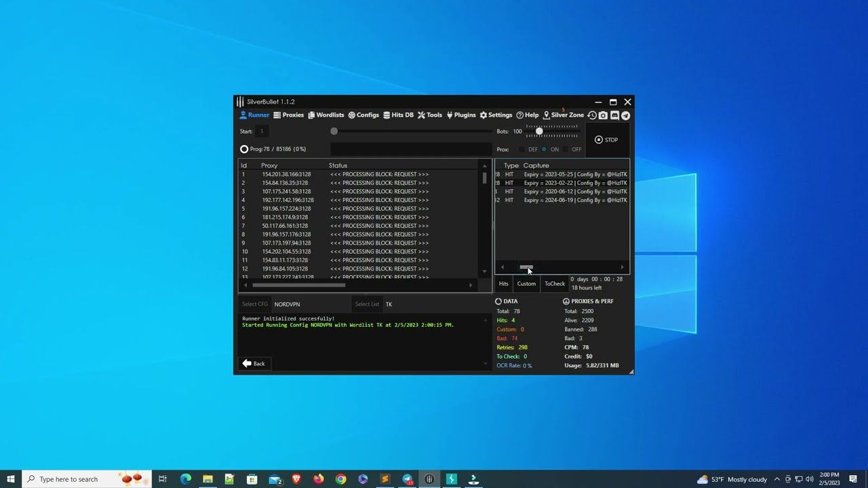Image resolution: width=868 pixels, height=488 pixels.
Task: Open the Proxies tab
Action: 288,115
